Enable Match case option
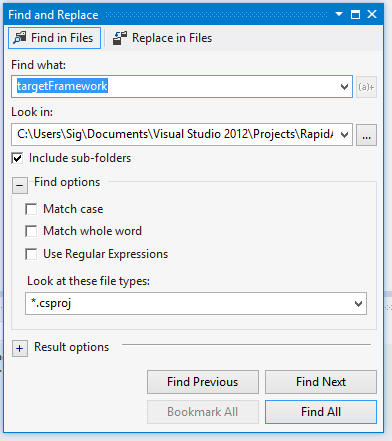The width and height of the screenshot is (392, 441). click(31, 209)
